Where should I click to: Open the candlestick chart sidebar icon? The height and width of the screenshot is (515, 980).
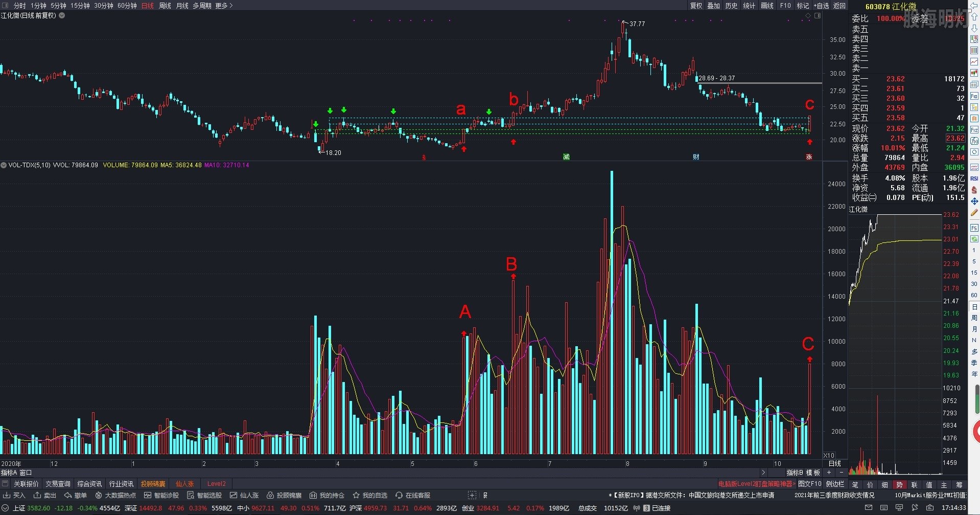(x=974, y=73)
